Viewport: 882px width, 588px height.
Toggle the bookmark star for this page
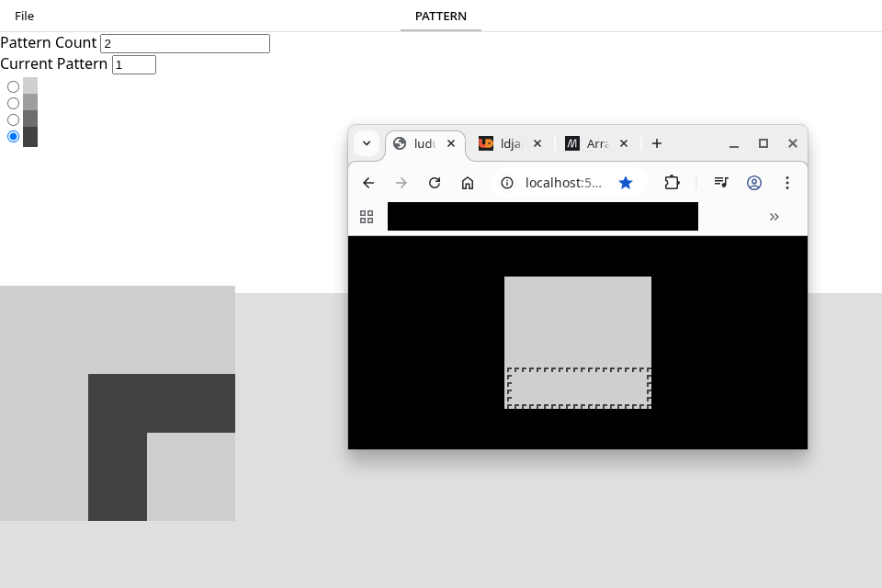(626, 183)
